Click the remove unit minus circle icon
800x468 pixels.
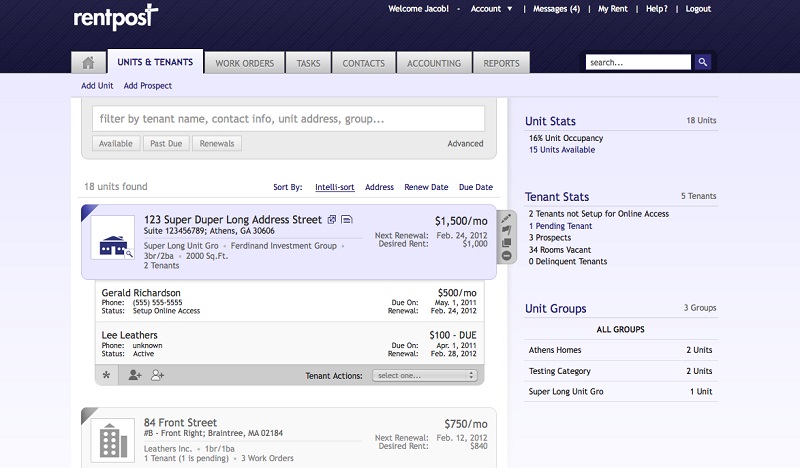point(506,256)
